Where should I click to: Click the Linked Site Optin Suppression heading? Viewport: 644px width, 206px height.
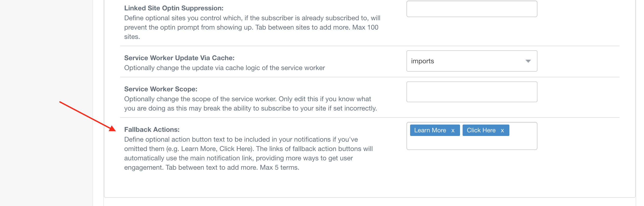(x=174, y=8)
